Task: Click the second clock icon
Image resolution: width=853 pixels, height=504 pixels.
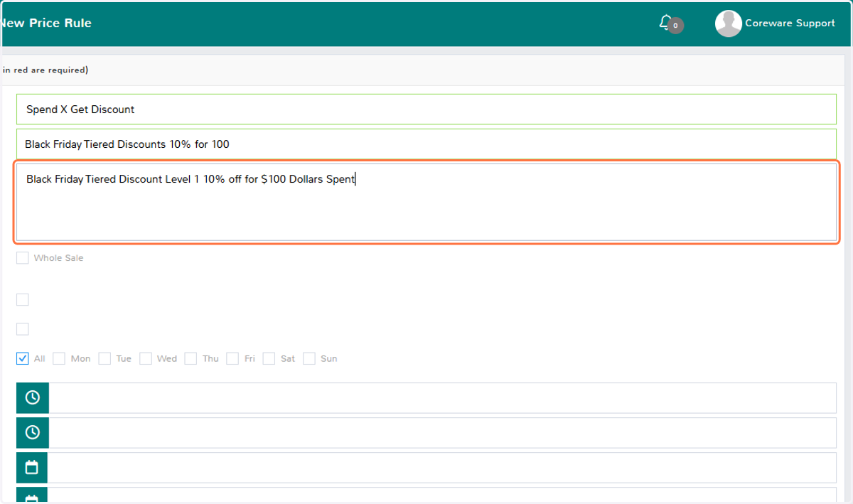Action: click(32, 432)
